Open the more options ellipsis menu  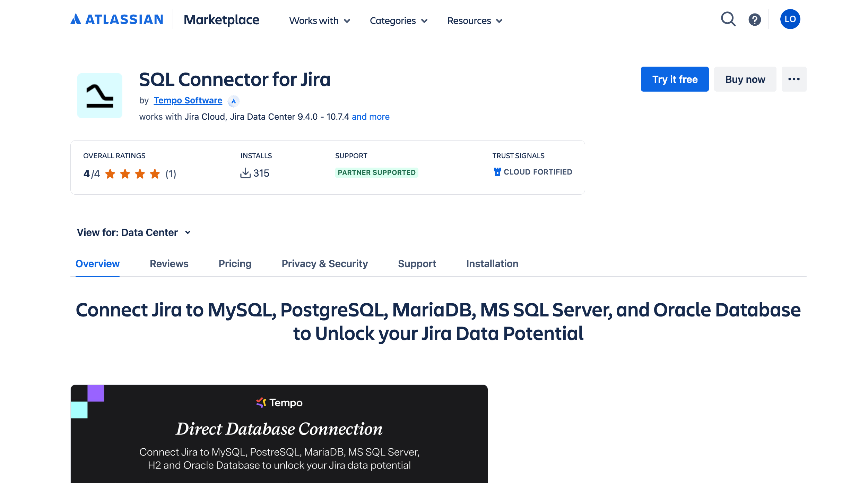pyautogui.click(x=794, y=79)
